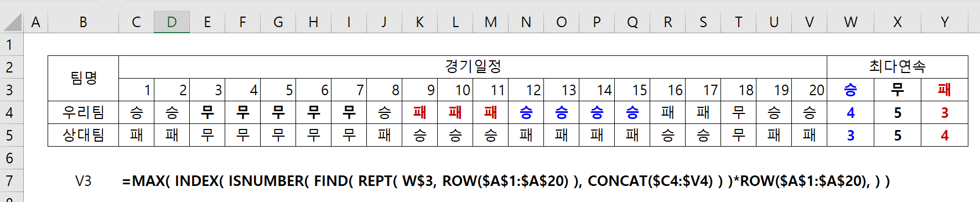Click the MAX INDEX formula text
The height and width of the screenshot is (202, 980).
pyautogui.click(x=506, y=181)
